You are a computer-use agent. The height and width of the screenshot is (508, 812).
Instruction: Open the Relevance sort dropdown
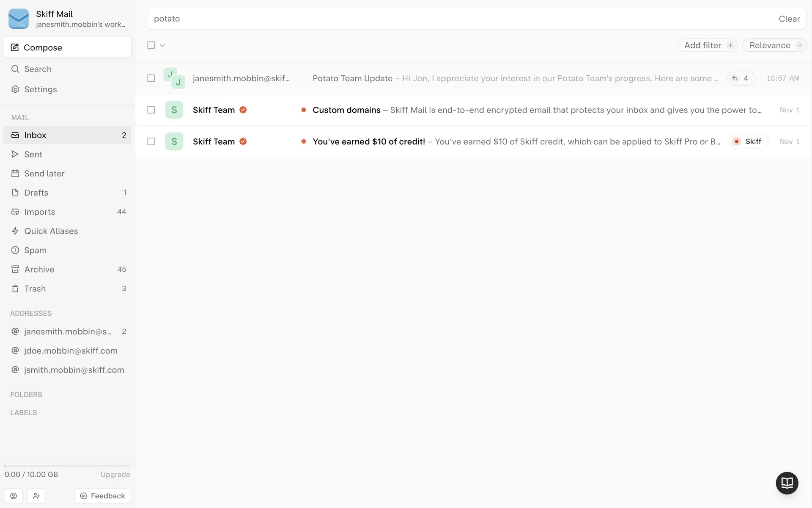click(x=774, y=45)
